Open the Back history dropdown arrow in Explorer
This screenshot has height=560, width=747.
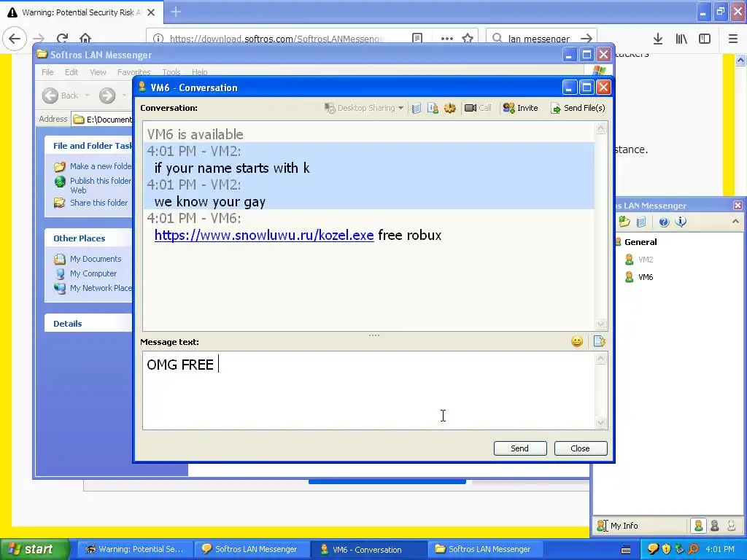88,96
